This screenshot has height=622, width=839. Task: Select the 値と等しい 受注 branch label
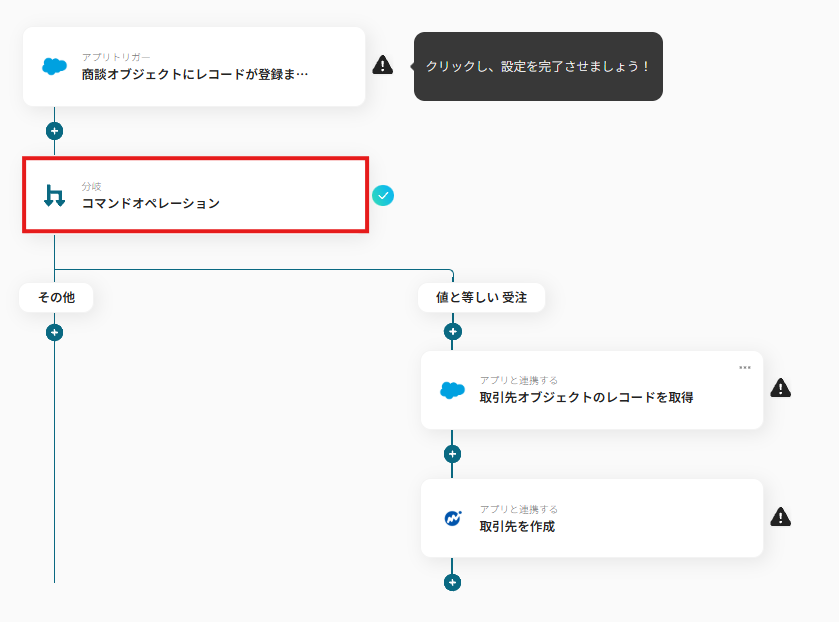[x=482, y=297]
